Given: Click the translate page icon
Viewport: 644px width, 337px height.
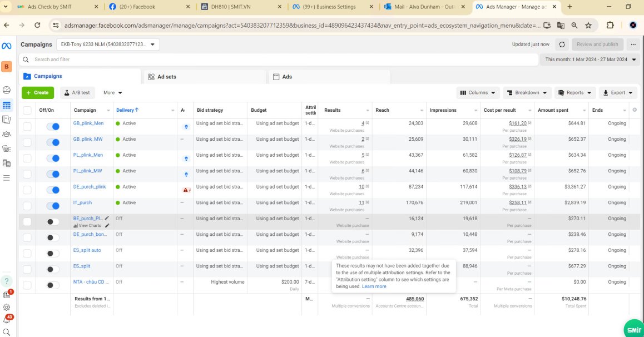Looking at the screenshot, I should 561,25.
